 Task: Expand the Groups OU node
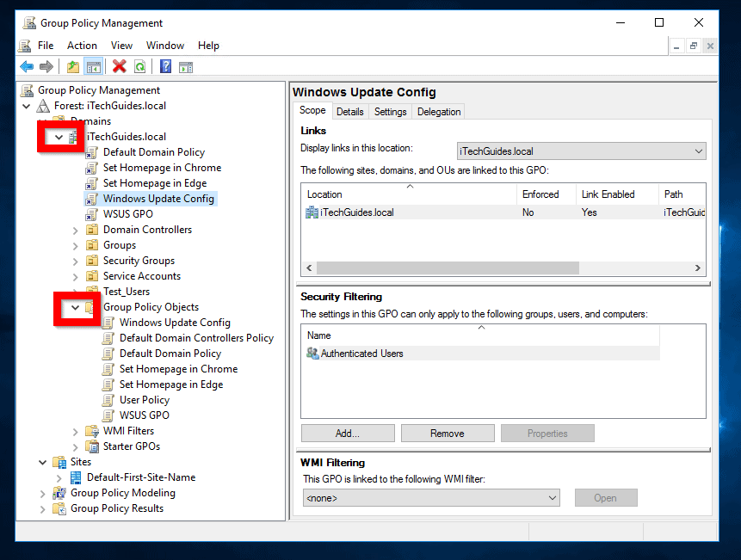[x=76, y=246]
